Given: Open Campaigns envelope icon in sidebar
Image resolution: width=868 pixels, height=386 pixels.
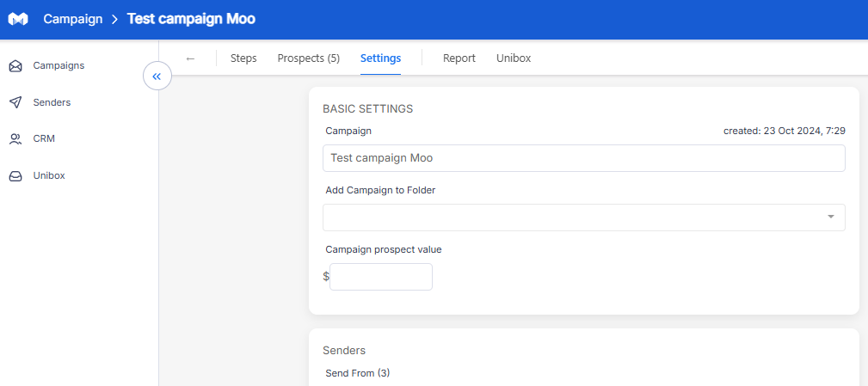Looking at the screenshot, I should tap(16, 66).
